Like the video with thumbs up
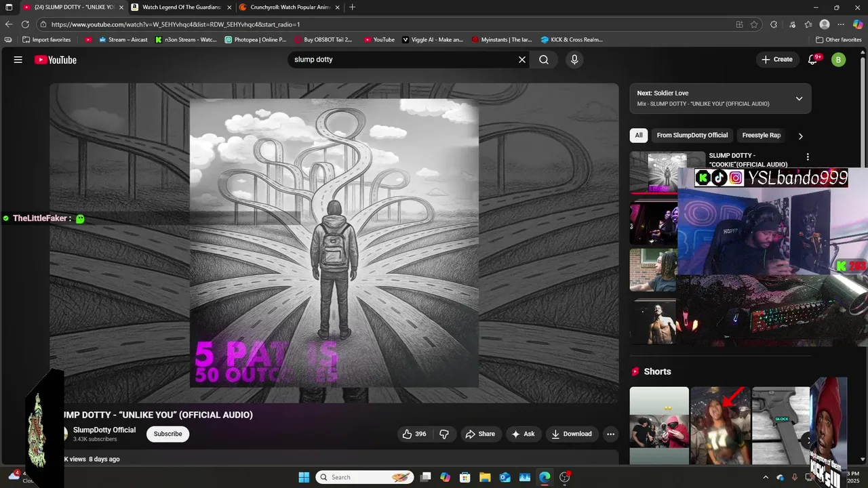868x488 pixels. [414, 434]
